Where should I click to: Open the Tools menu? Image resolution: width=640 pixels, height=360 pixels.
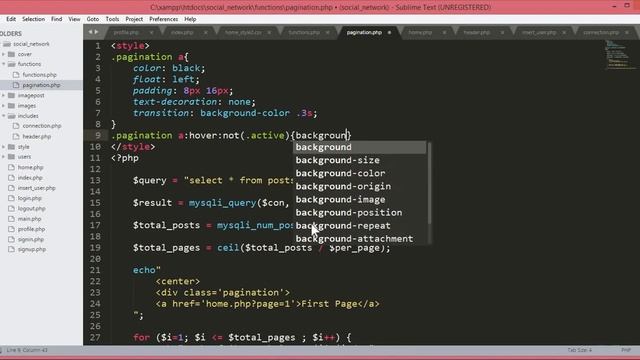(x=112, y=19)
